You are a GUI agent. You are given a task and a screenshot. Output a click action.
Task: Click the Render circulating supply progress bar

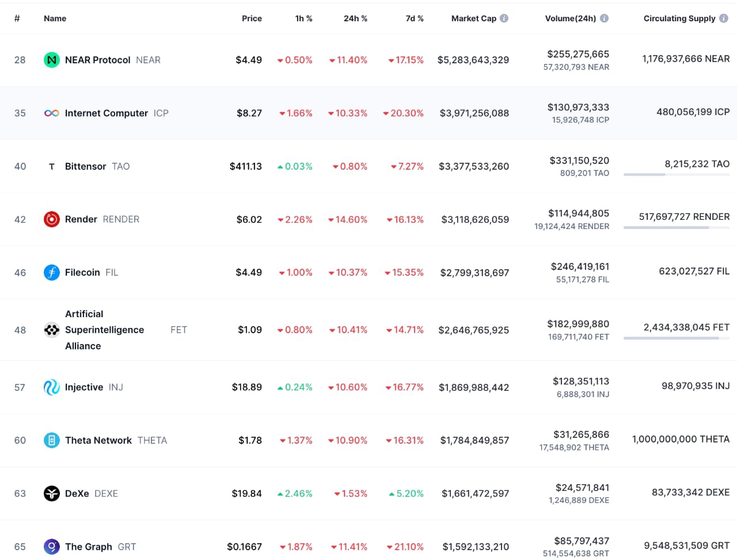[677, 227]
